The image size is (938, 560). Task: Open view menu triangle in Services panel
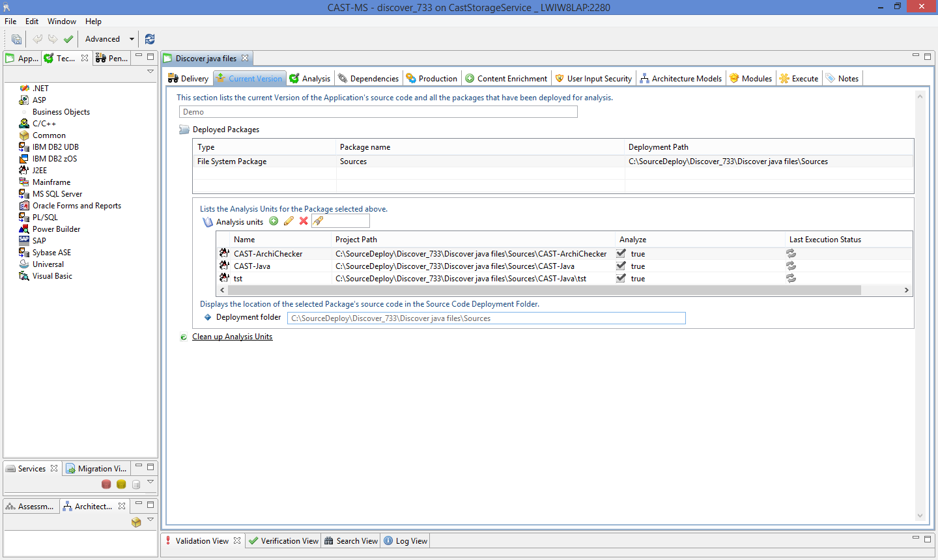150,482
